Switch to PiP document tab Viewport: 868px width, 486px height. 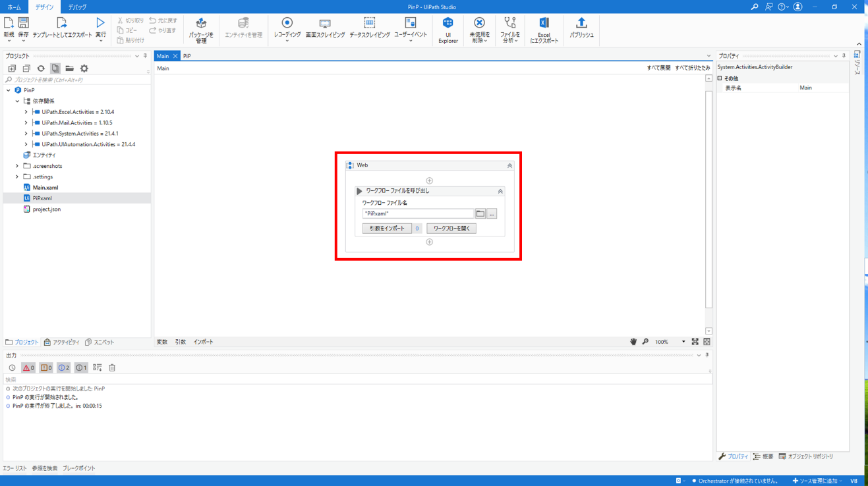coord(187,56)
